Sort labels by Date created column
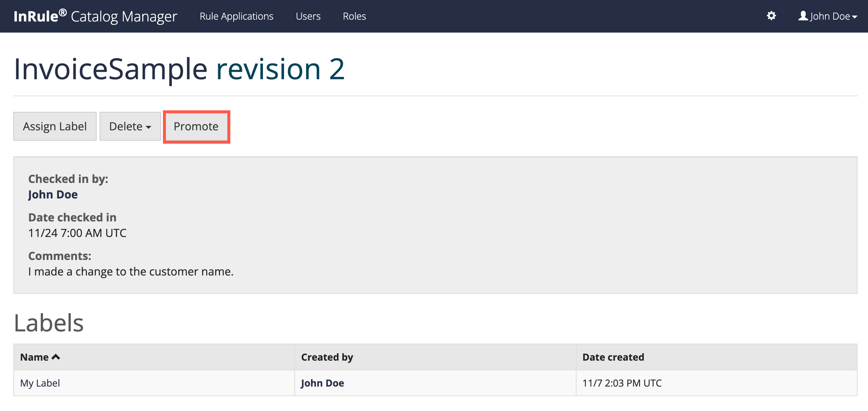The image size is (868, 411). tap(613, 357)
